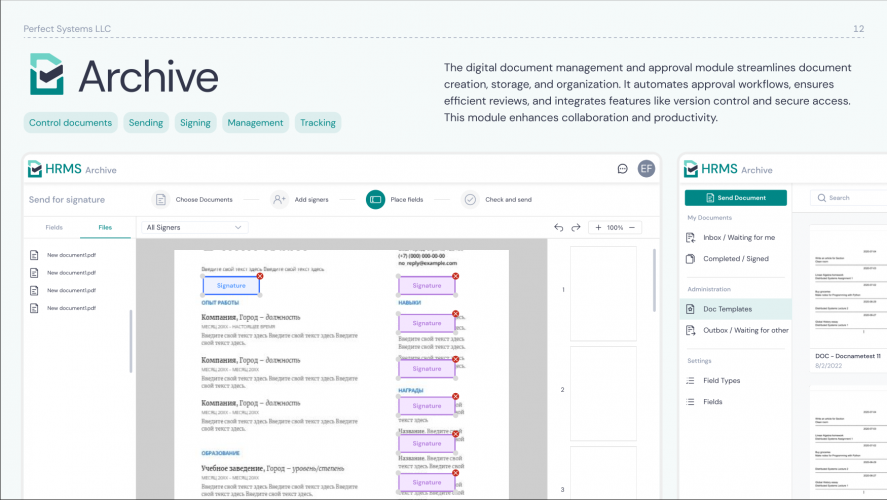Click the files list scrollbar
This screenshot has height=500, width=887.
tap(131, 341)
